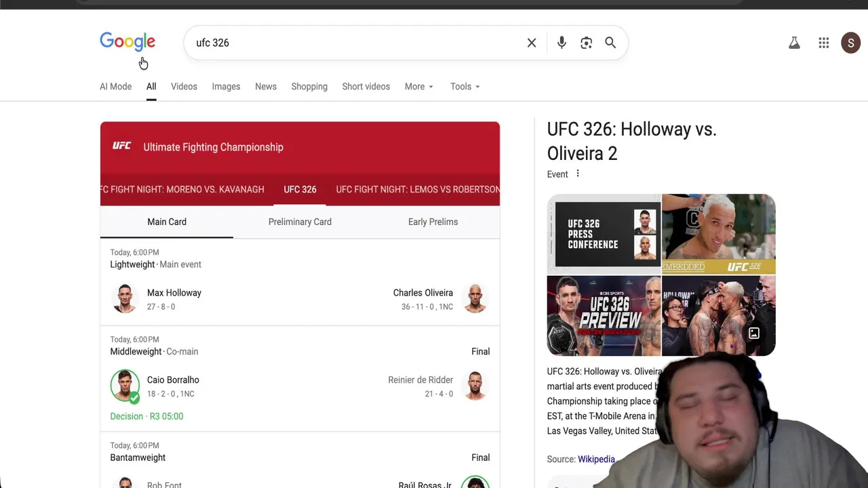
Task: Click Oliveira's record 36 - 11 - 0, 1NC
Action: tap(427, 307)
